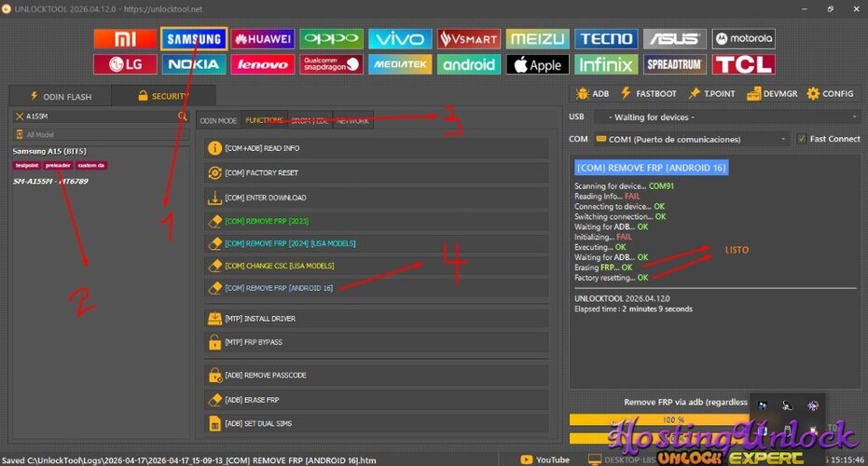Click the search magnifier icon in model field
The width and height of the screenshot is (868, 466).
coord(182,116)
